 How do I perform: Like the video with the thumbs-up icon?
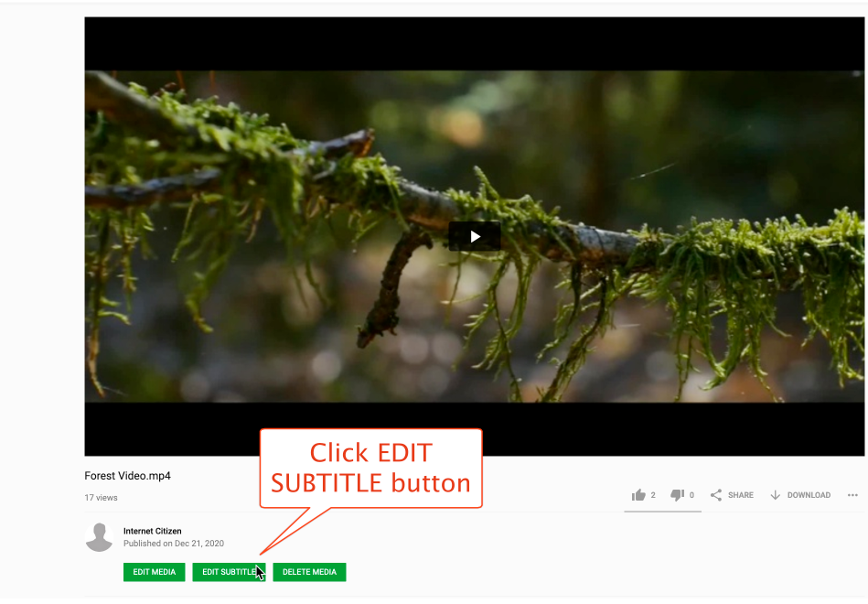click(638, 495)
